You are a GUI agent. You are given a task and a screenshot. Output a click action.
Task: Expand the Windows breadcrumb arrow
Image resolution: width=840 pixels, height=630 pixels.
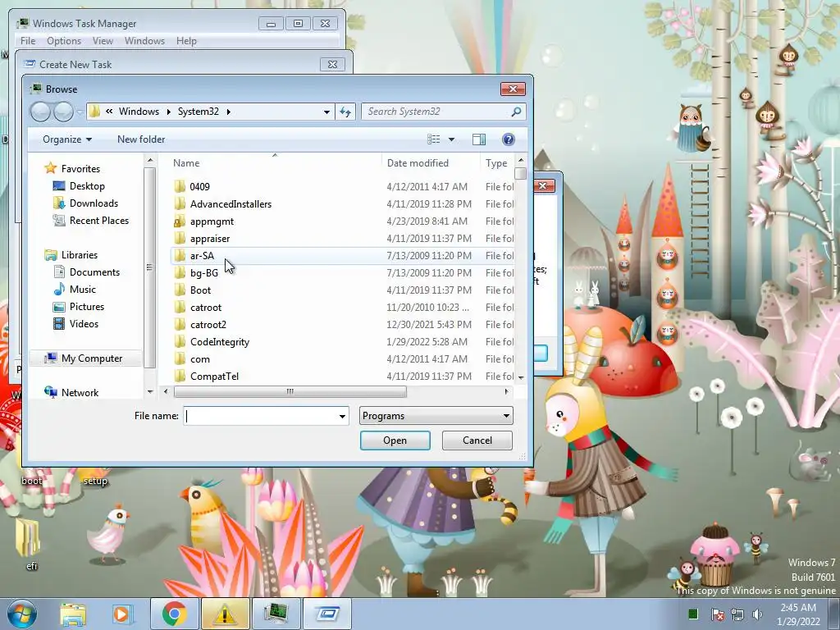click(x=169, y=112)
